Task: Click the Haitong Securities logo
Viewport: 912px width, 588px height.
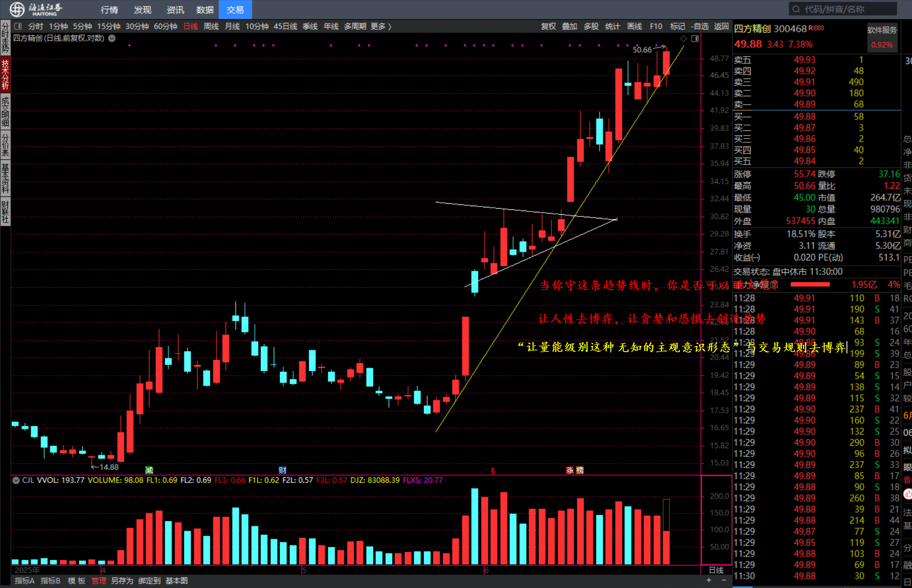Action: (x=36, y=9)
